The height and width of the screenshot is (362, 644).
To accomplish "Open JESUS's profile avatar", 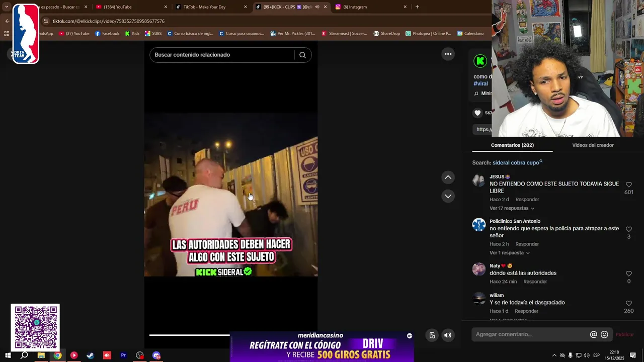I will [478, 180].
